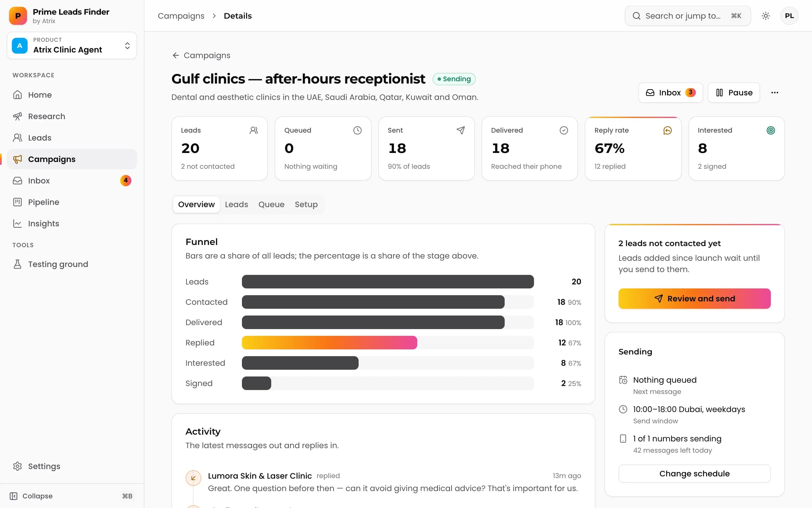Switch to the Leads tab
The height and width of the screenshot is (508, 812).
[x=236, y=205]
